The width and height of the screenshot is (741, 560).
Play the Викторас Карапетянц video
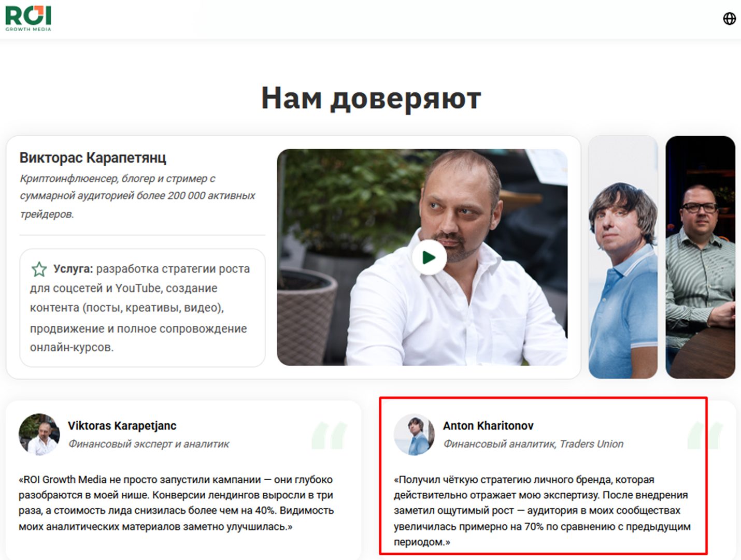point(429,257)
